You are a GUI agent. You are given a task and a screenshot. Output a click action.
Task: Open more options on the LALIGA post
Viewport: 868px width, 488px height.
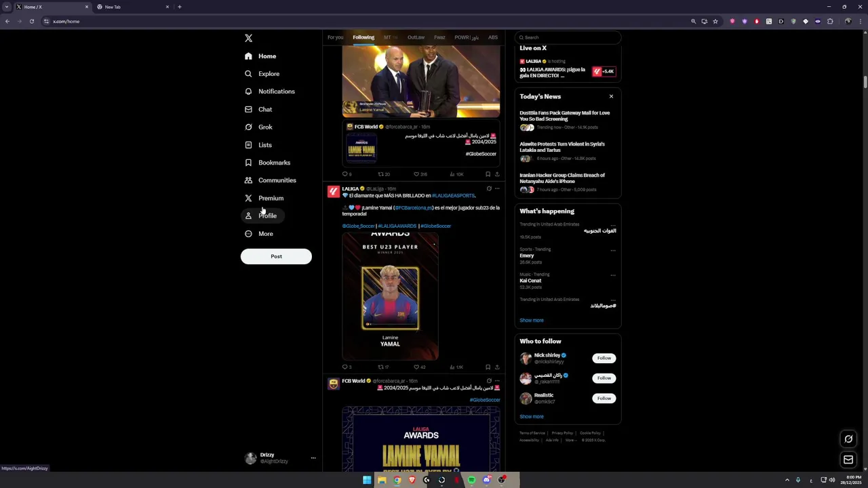pyautogui.click(x=497, y=188)
